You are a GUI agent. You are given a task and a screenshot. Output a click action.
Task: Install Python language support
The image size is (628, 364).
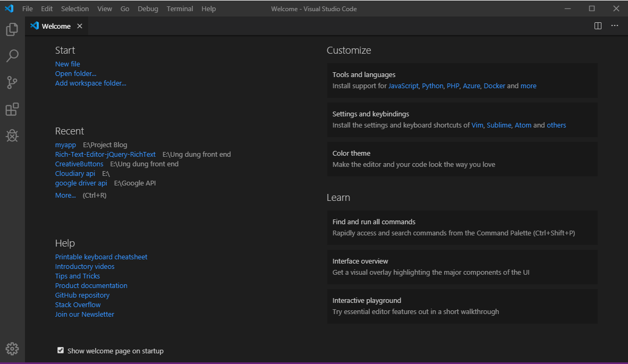pyautogui.click(x=432, y=86)
